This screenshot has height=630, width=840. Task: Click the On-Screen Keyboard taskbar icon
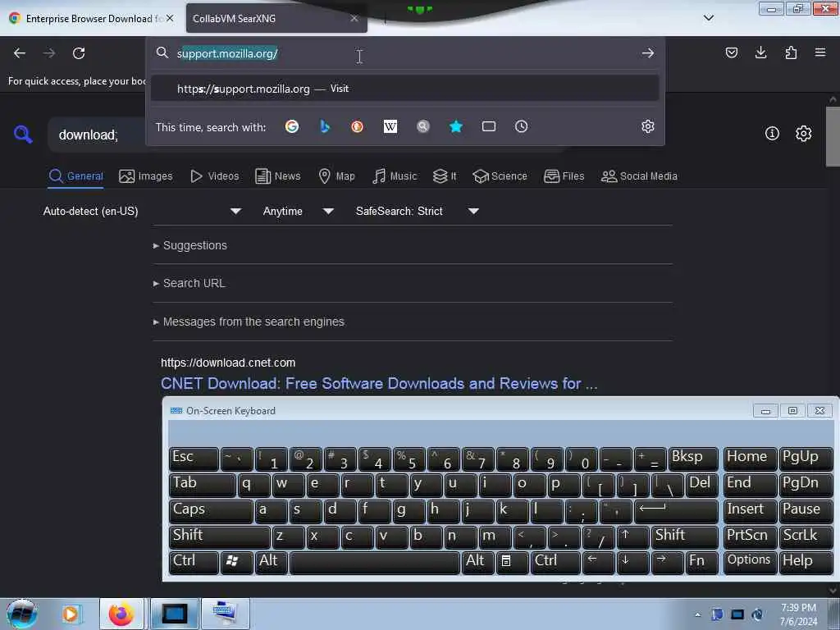225,614
